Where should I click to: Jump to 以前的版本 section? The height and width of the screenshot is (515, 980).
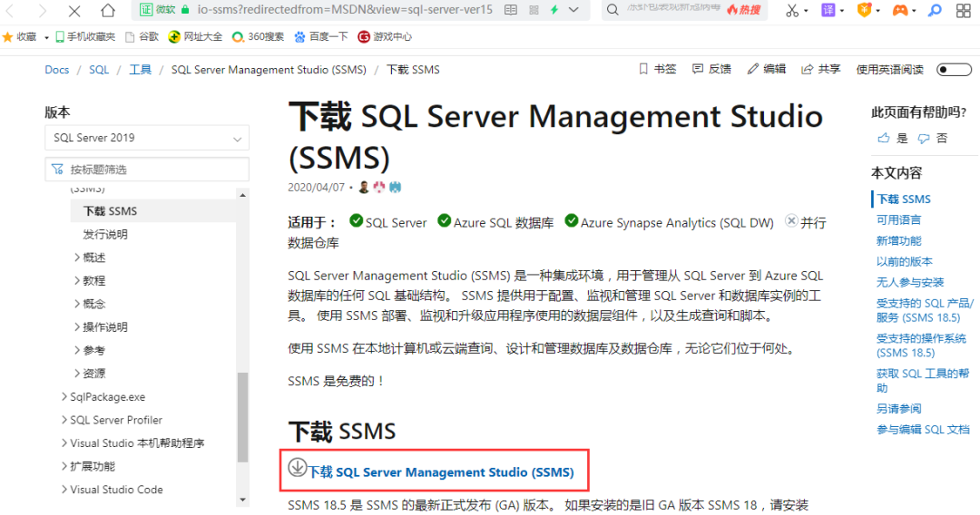click(x=904, y=261)
